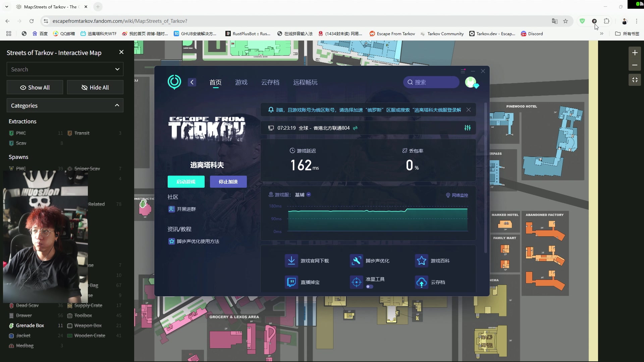This screenshot has height=362, width=644.
Task: Open the network settings sliders icon
Action: 468,128
